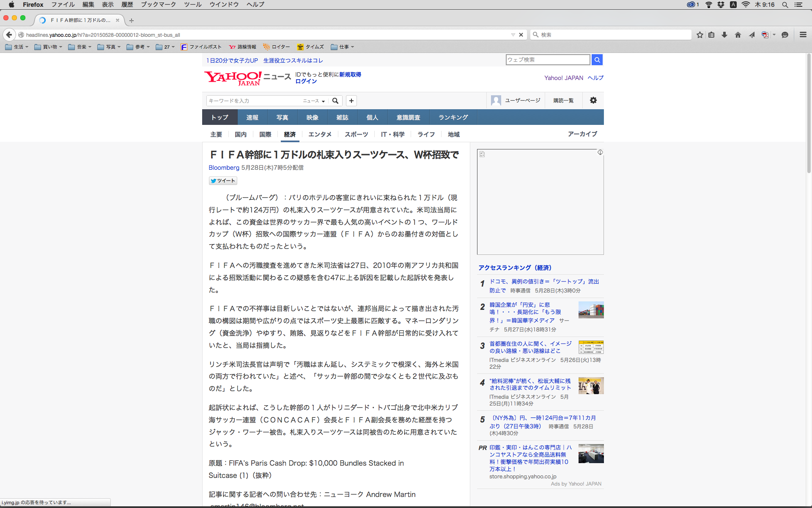Click the blue Yahoo web search magnifier button
Viewport: 812px width, 508px height.
tap(597, 60)
